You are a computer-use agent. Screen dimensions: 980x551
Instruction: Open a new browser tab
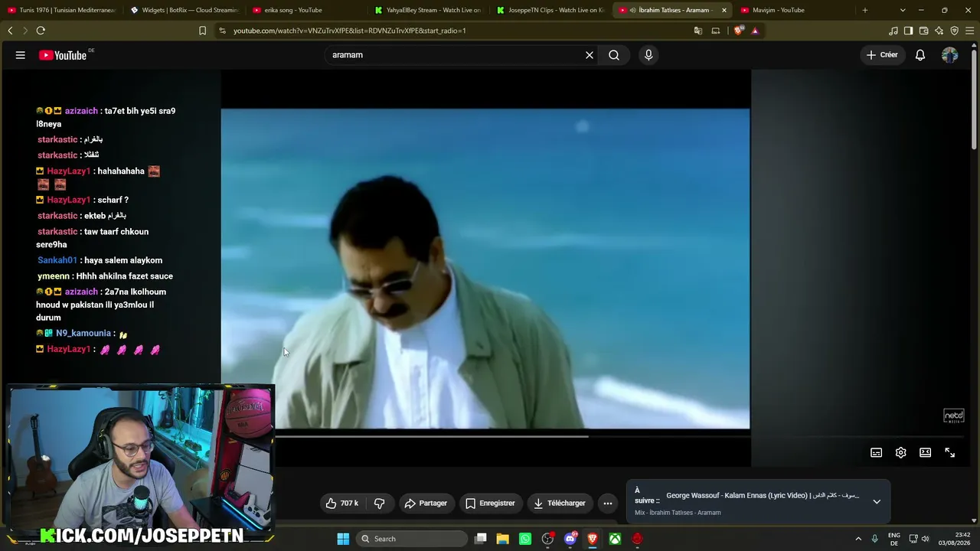pos(865,10)
